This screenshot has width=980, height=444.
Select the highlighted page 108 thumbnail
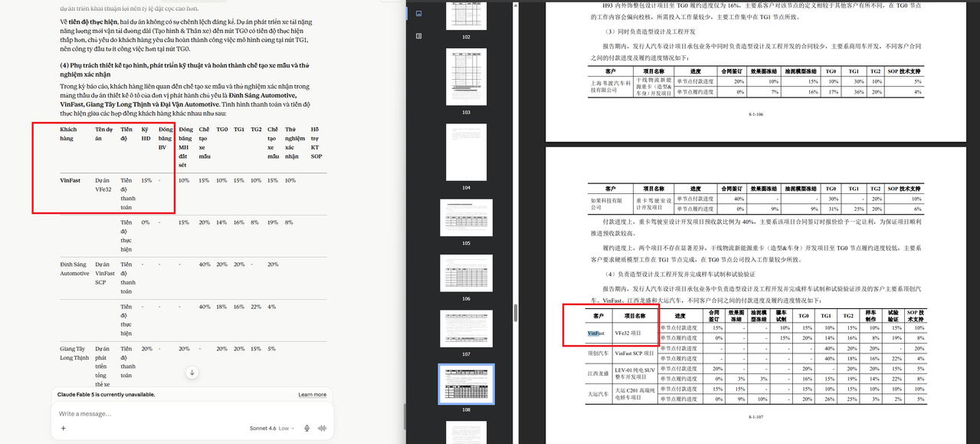point(466,384)
